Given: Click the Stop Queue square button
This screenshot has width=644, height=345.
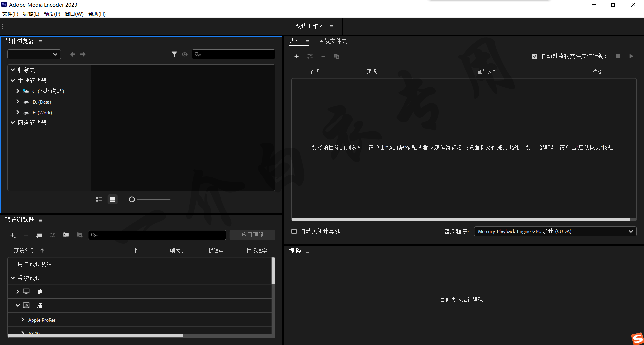Looking at the screenshot, I should pyautogui.click(x=618, y=56).
